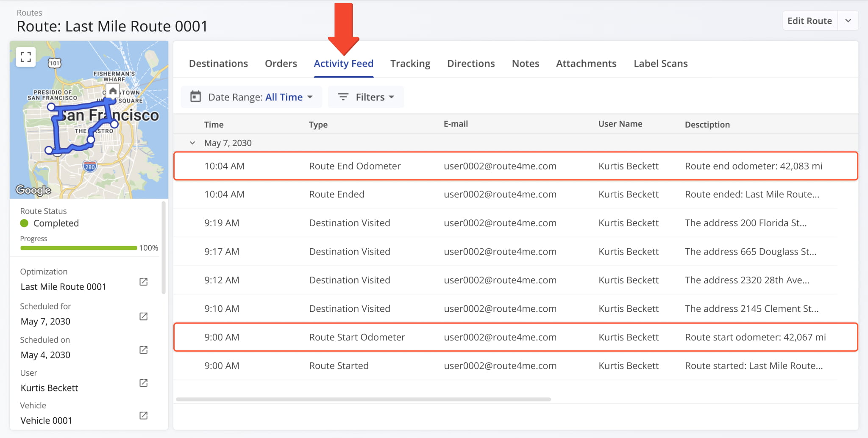Viewport: 868px width, 438px height.
Task: Click the filter icon on the Filters control
Action: pyautogui.click(x=344, y=97)
